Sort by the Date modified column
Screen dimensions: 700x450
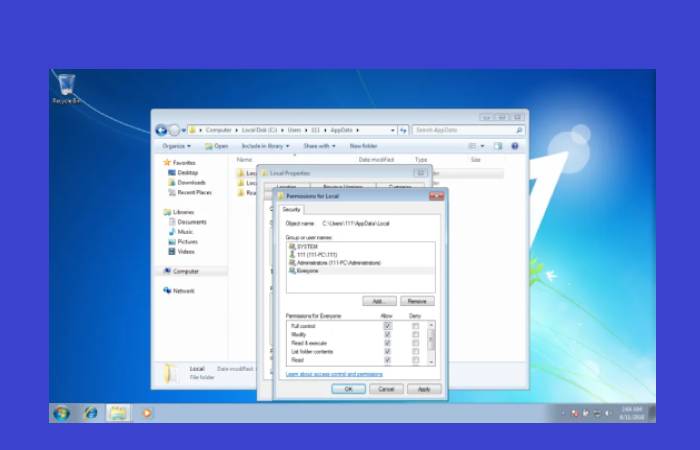(x=376, y=159)
